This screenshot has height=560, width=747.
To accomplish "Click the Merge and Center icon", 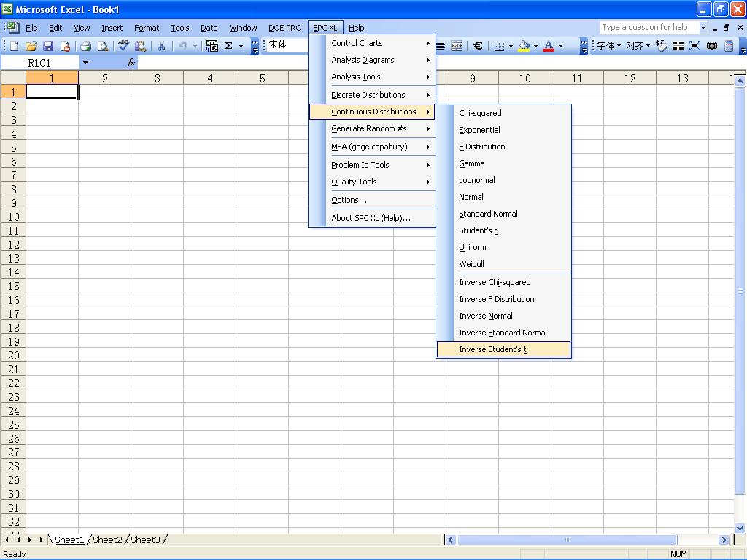I will click(457, 46).
